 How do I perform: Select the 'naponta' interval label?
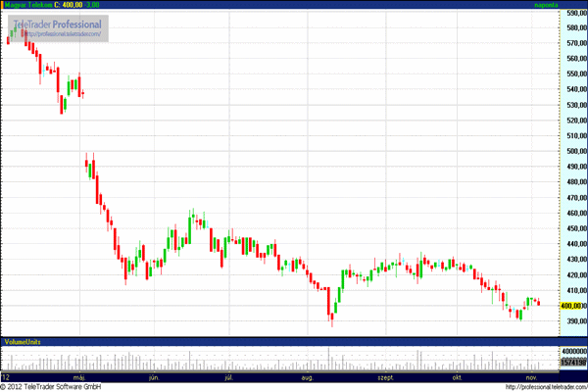click(547, 5)
